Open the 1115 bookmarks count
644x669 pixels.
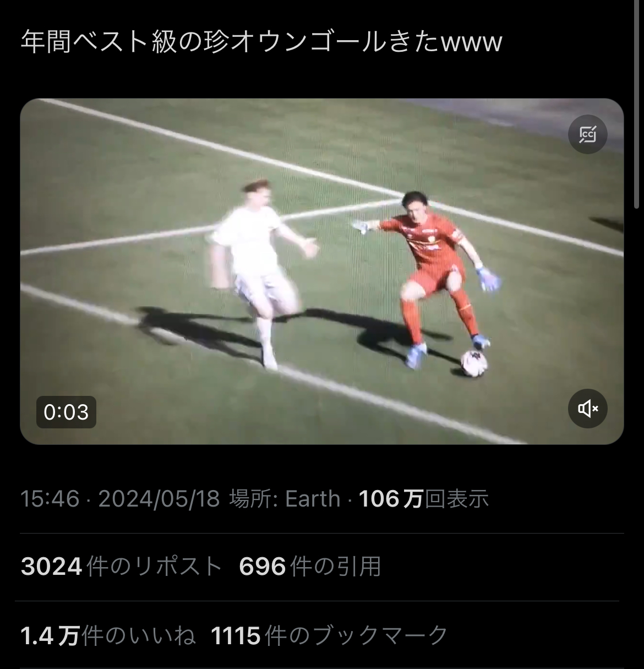click(x=330, y=636)
